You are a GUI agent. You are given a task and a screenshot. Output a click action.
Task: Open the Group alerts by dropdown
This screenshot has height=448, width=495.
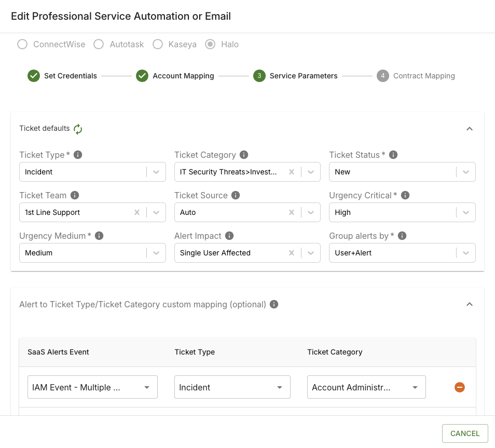tap(465, 253)
